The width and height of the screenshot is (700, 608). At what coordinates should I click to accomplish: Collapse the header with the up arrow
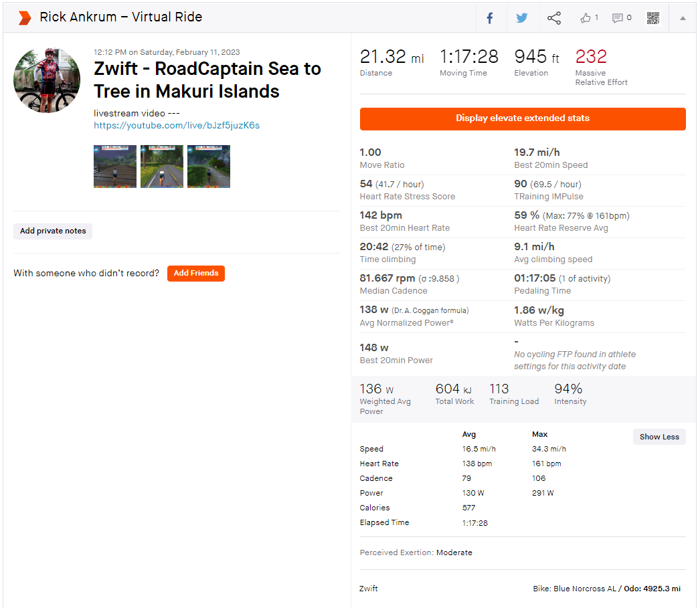(683, 18)
